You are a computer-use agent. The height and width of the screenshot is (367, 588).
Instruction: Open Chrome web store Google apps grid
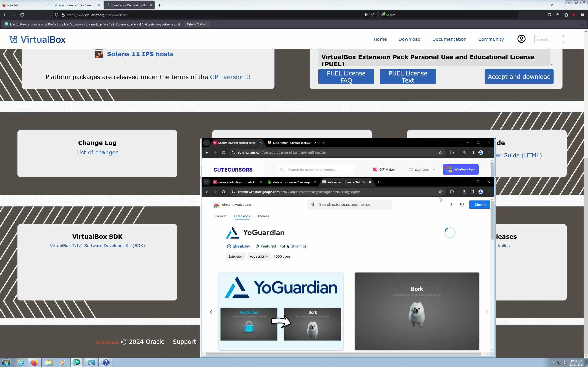462,205
